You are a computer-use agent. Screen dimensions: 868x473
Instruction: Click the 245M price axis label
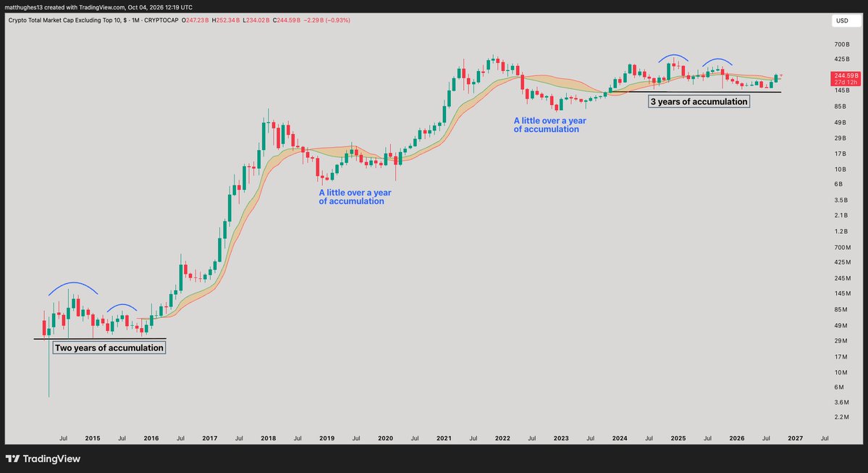842,278
